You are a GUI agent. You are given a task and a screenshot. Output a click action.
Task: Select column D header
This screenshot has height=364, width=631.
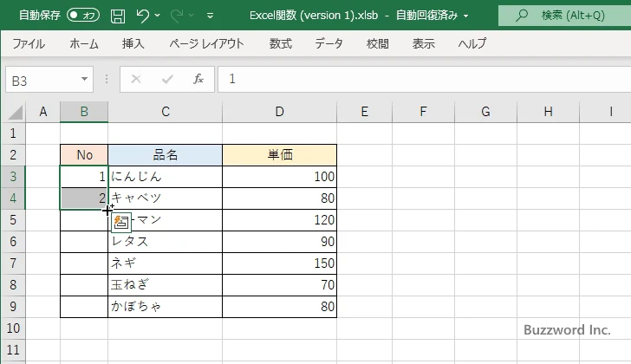[x=279, y=112]
